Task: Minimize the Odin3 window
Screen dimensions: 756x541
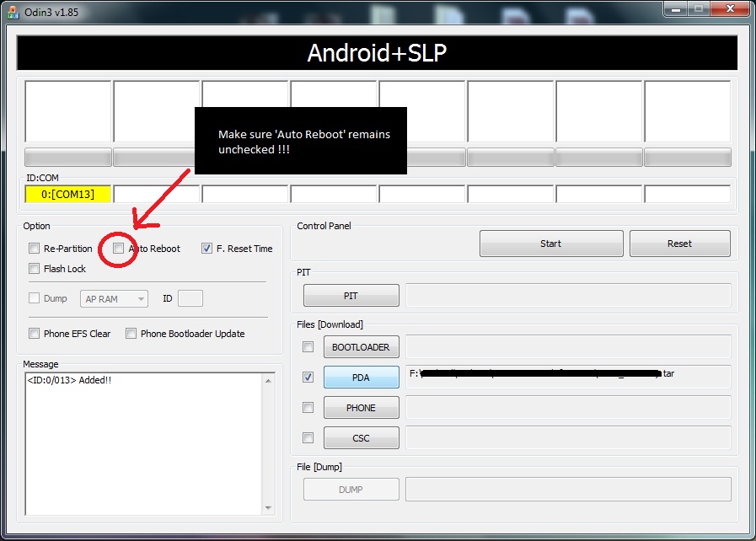Action: [675, 8]
